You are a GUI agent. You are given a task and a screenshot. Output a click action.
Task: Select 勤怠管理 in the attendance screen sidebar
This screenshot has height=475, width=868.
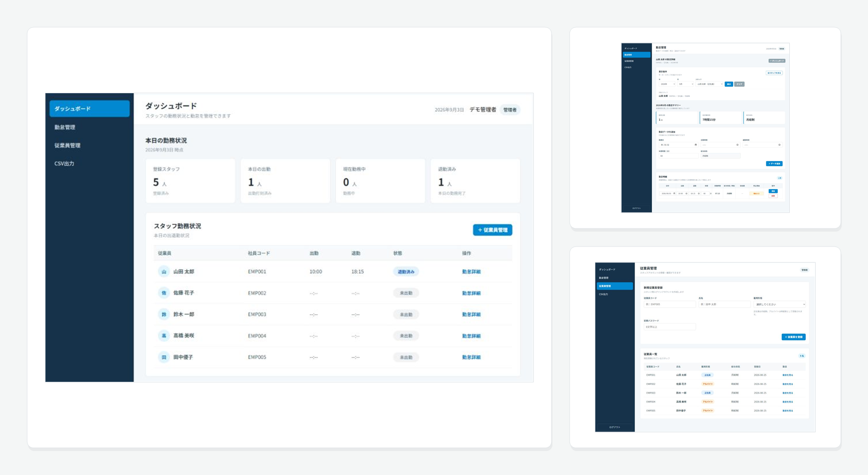coord(637,55)
